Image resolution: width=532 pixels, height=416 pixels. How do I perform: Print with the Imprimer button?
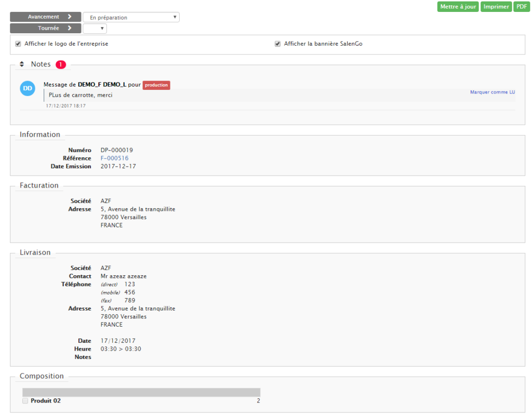[496, 7]
